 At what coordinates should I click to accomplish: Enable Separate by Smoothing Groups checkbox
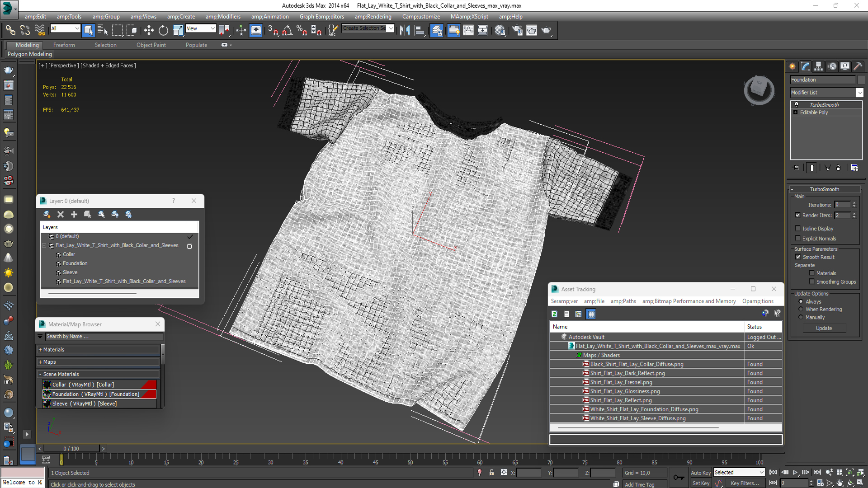point(811,282)
